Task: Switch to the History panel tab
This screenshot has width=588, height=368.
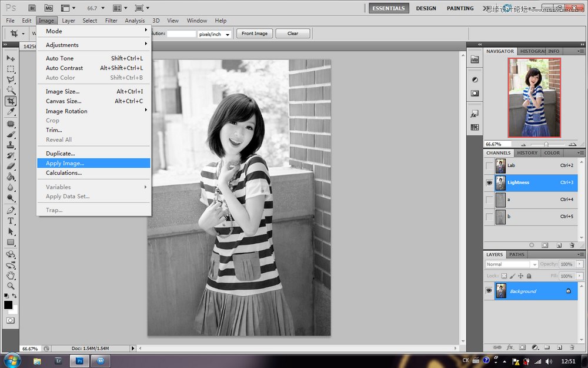Action: point(527,152)
